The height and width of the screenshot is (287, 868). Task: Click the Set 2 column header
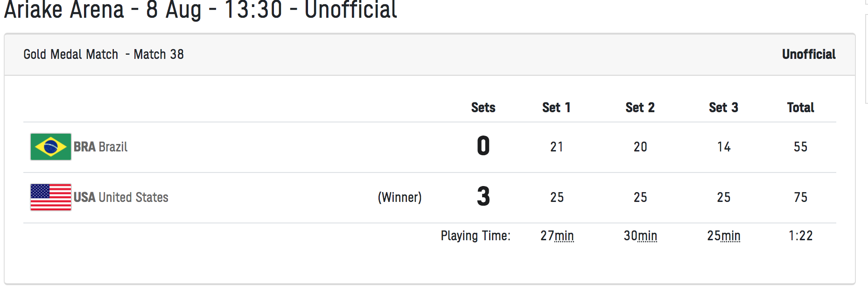(640, 108)
